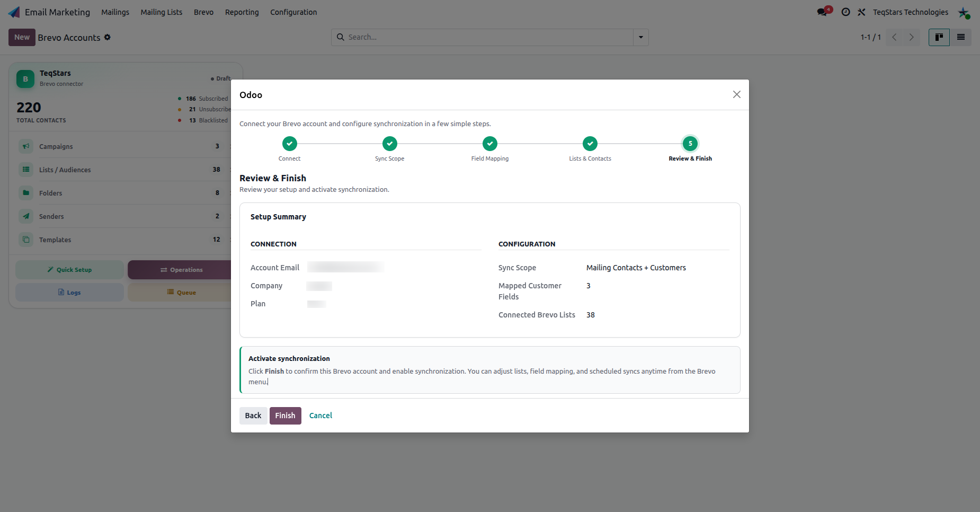
Task: Click the Field Mapping step checkmark
Action: tap(490, 144)
